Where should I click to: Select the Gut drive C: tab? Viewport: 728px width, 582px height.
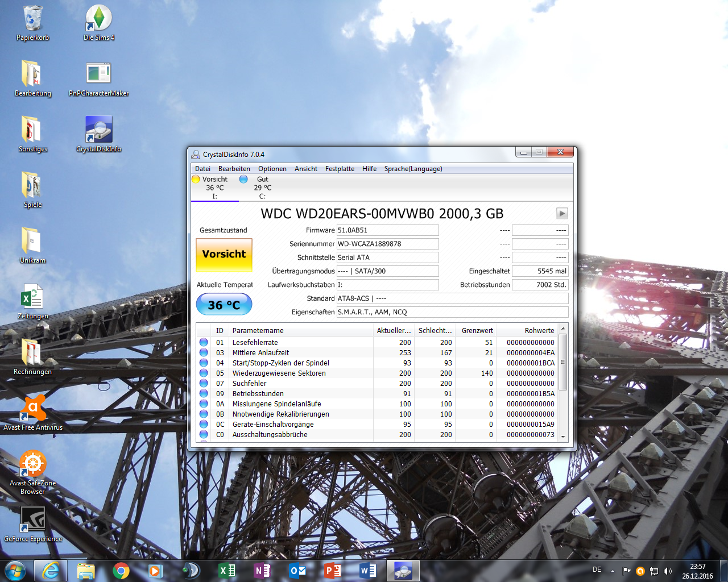click(x=262, y=188)
